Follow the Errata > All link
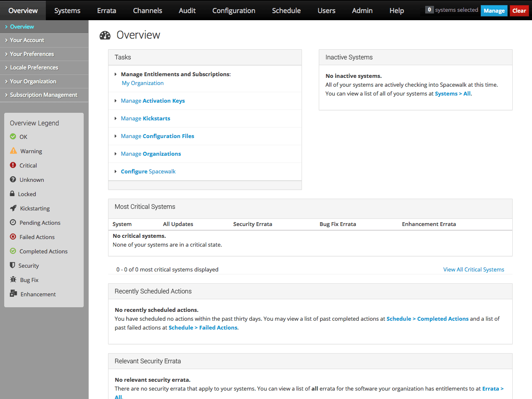Viewport: 532px width, 399px height. pyautogui.click(x=493, y=388)
